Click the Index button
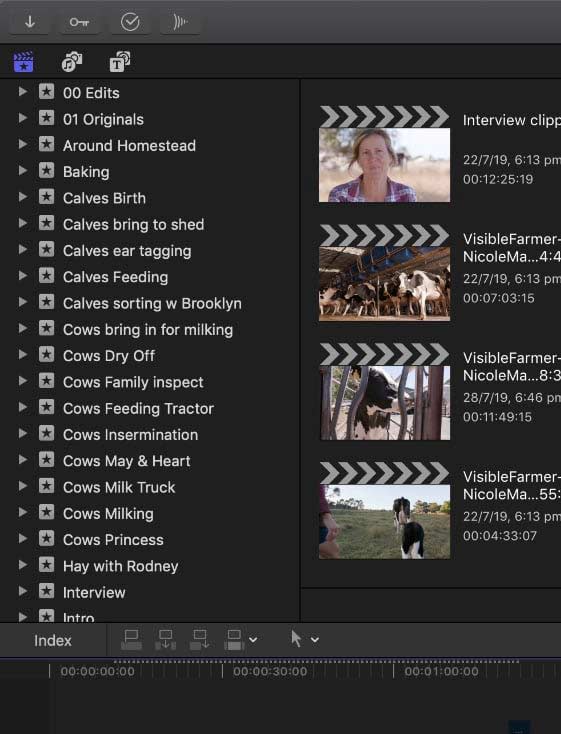Viewport: 561px width, 734px height. click(x=52, y=640)
